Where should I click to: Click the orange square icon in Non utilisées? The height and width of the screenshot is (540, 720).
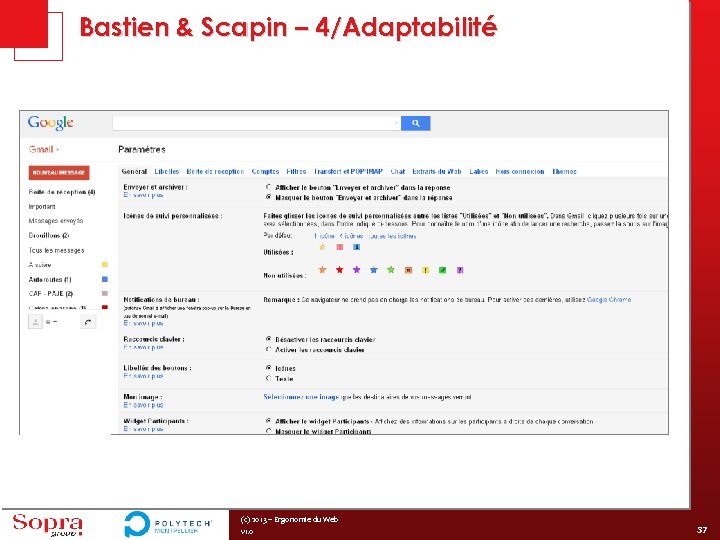[408, 270]
